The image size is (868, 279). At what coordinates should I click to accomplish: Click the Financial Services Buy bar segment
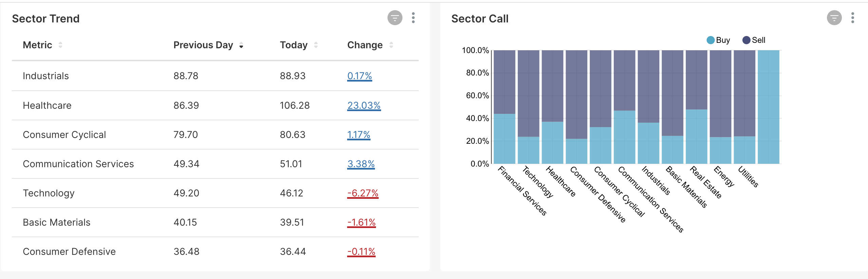(x=504, y=139)
